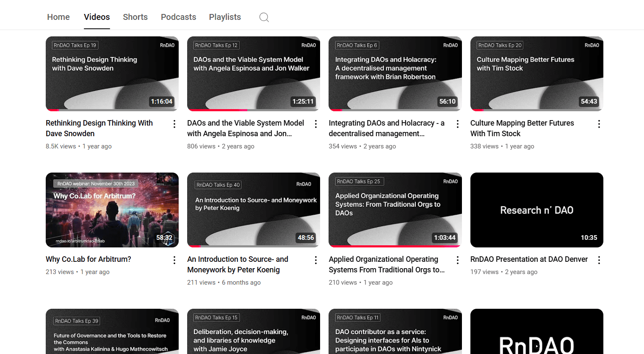644x354 pixels.
Task: Open 'DAOs and the Viable System Model' title link
Action: pyautogui.click(x=246, y=128)
